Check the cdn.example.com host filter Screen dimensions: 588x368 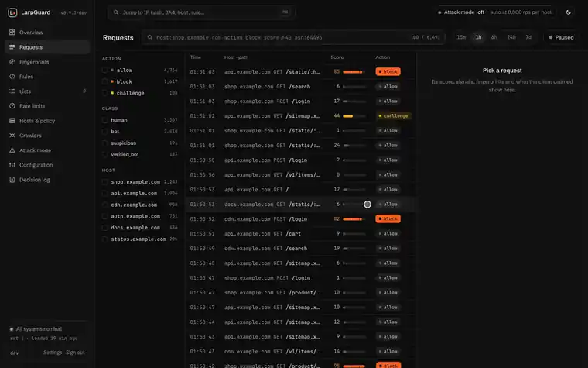click(105, 205)
